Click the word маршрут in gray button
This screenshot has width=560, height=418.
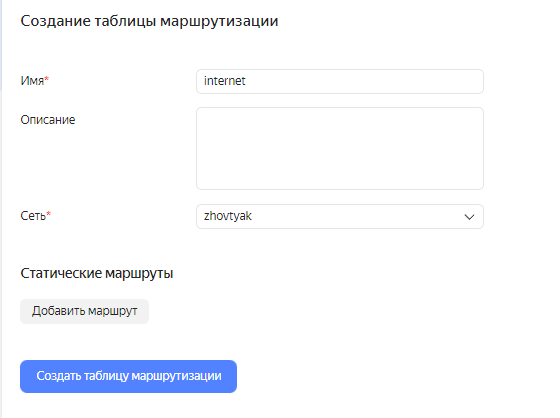click(x=112, y=311)
